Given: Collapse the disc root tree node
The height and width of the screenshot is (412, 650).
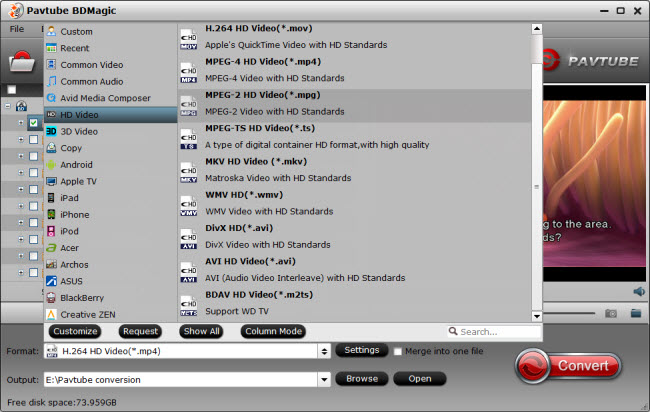Looking at the screenshot, I should [8, 106].
